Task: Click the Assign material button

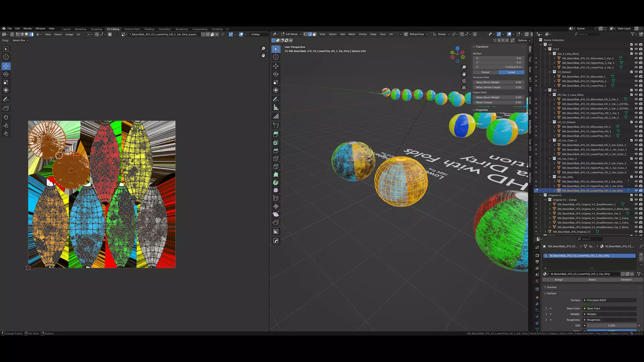Action: [558, 280]
